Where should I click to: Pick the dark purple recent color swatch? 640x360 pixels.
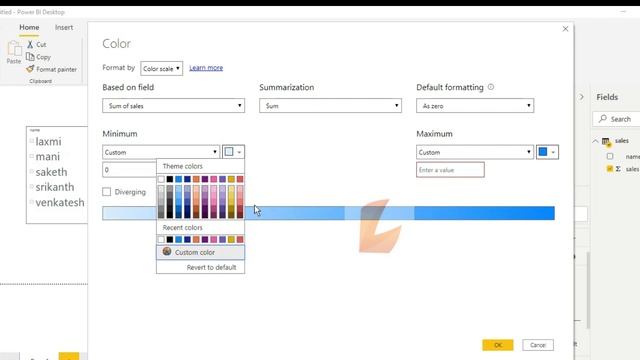pyautogui.click(x=205, y=239)
